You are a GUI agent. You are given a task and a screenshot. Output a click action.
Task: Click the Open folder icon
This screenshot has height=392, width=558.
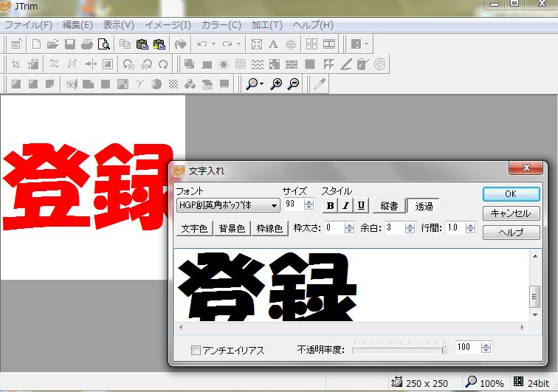52,44
